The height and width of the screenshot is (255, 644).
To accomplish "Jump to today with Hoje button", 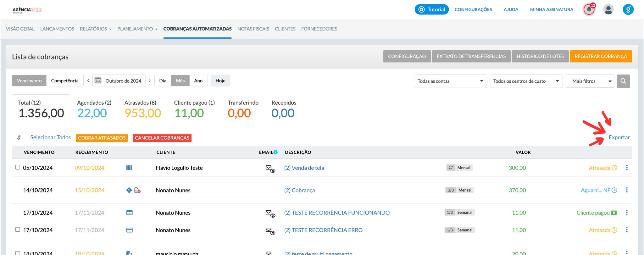I will pos(220,80).
